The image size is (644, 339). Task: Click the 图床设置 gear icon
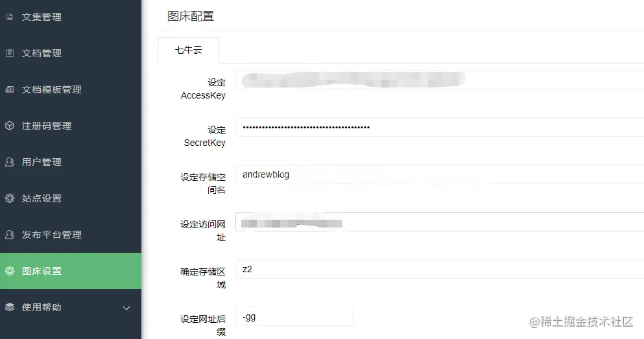tap(10, 271)
